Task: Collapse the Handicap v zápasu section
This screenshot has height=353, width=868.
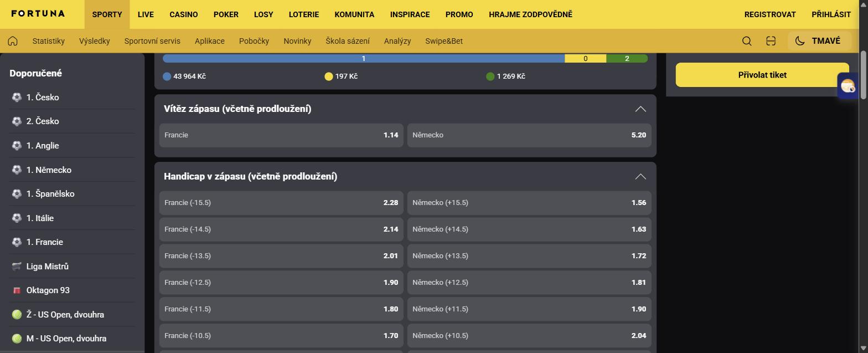Action: pyautogui.click(x=640, y=177)
